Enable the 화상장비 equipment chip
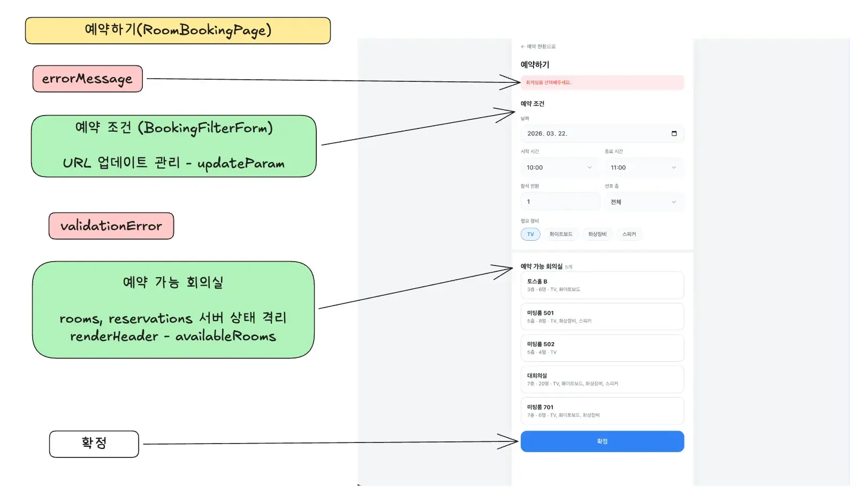This screenshot has width=868, height=504. (597, 234)
